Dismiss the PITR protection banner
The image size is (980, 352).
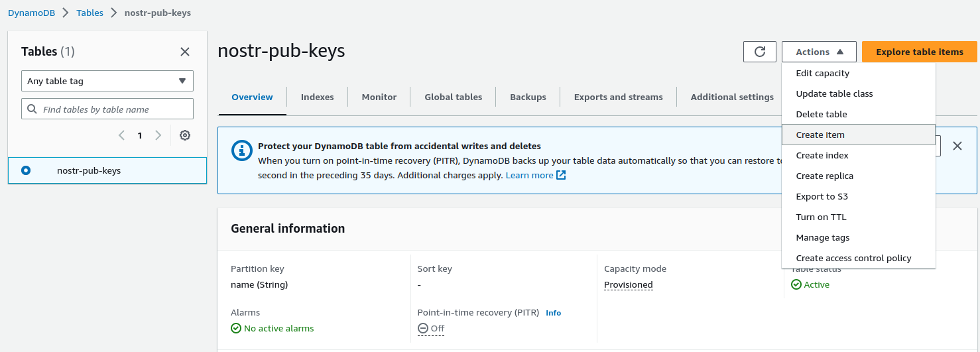pyautogui.click(x=957, y=146)
